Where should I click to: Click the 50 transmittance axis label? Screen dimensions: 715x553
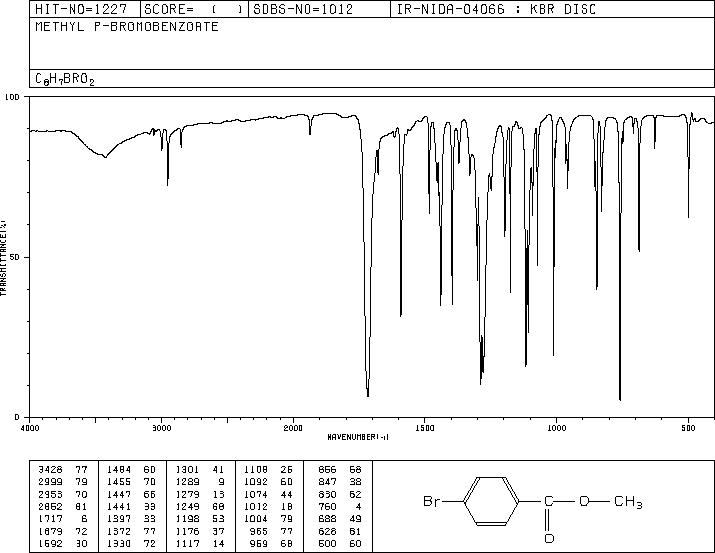(15, 257)
